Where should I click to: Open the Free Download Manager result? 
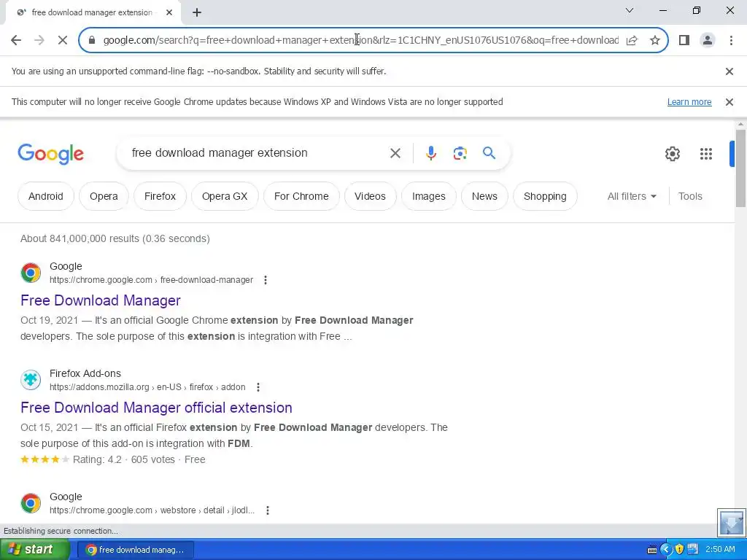[101, 300]
